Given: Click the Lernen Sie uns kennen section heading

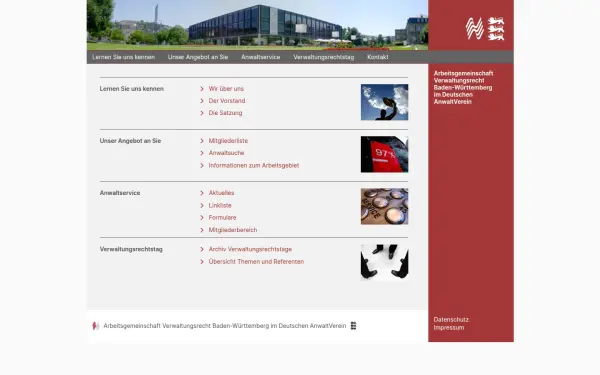Looking at the screenshot, I should (x=132, y=89).
